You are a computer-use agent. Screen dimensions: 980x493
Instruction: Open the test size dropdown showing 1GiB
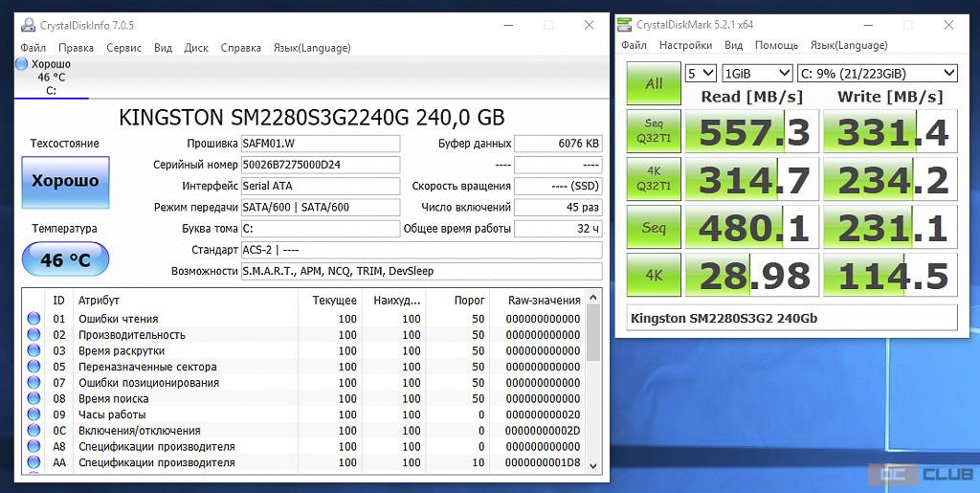[x=758, y=73]
